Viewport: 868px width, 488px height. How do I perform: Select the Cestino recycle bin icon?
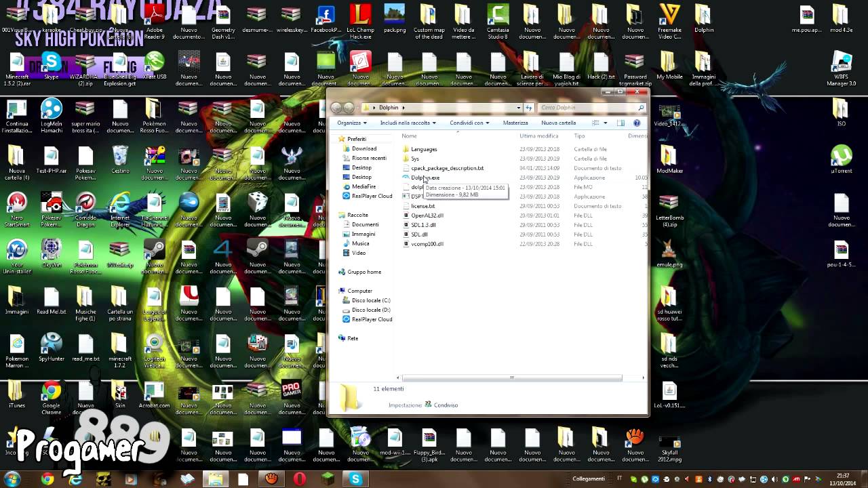tap(120, 159)
